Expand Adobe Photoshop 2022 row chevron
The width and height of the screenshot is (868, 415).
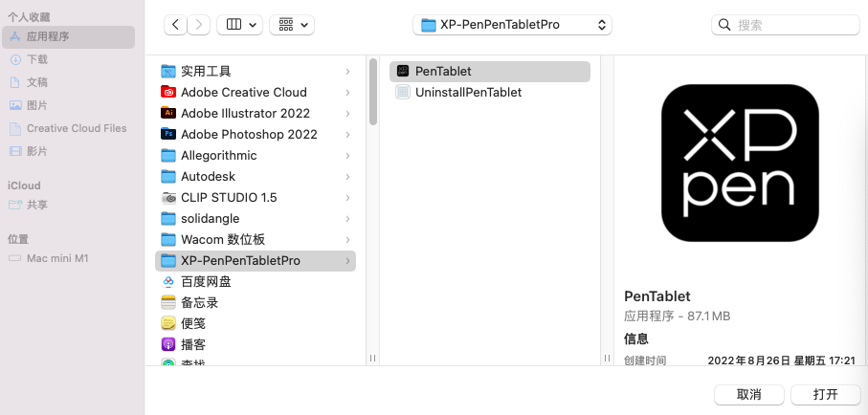click(x=347, y=135)
